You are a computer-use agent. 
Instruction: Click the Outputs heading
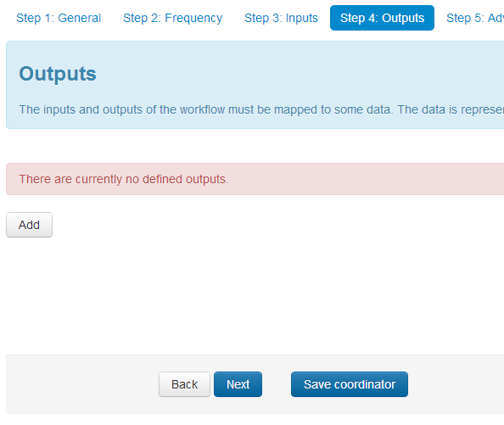[58, 74]
